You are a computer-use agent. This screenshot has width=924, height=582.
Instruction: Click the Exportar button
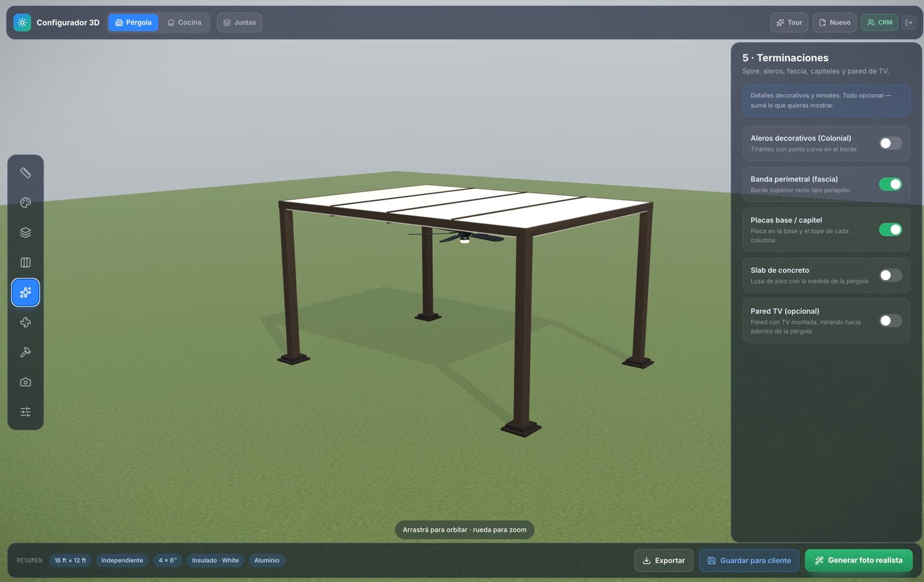click(x=664, y=561)
